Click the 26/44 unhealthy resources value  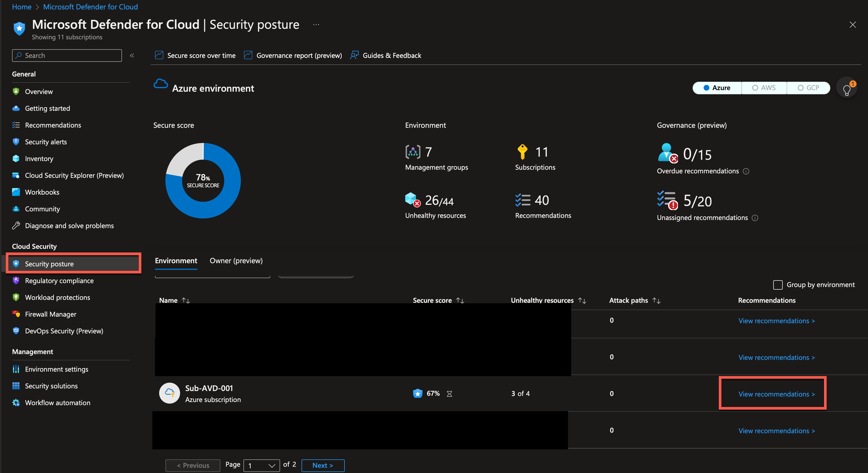439,200
